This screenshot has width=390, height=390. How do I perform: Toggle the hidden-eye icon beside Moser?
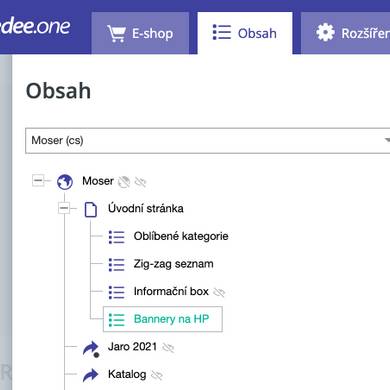[140, 182]
